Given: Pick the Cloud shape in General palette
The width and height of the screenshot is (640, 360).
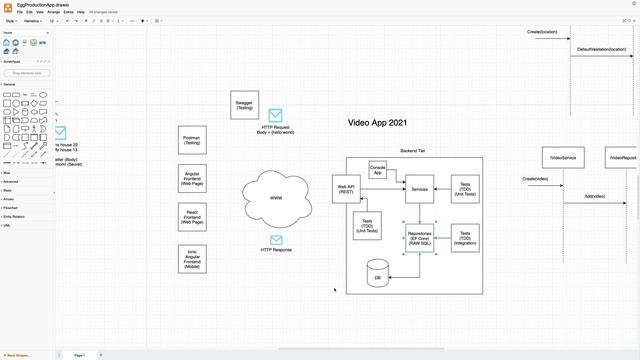Looking at the screenshot, I should point(34,112).
